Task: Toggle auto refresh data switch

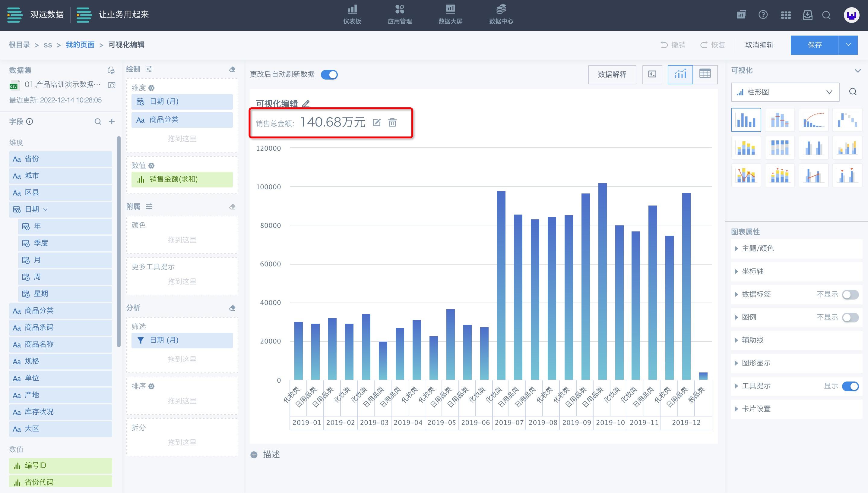Action: pyautogui.click(x=329, y=74)
